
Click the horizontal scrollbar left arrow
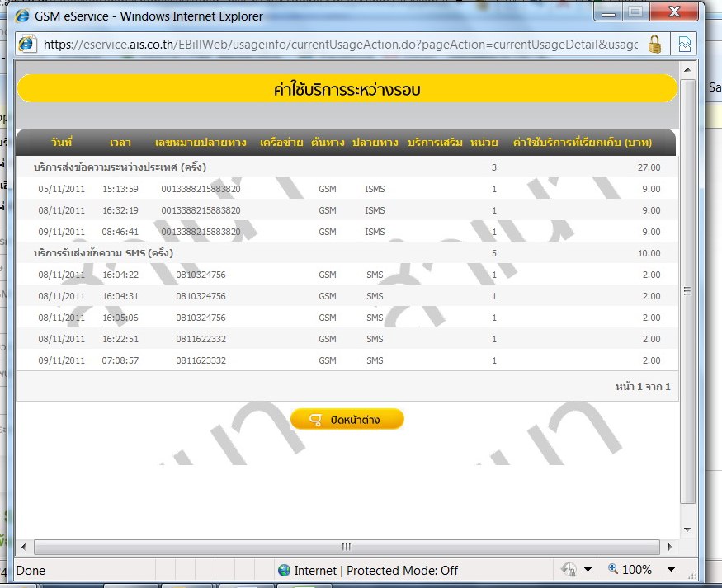pyautogui.click(x=24, y=547)
